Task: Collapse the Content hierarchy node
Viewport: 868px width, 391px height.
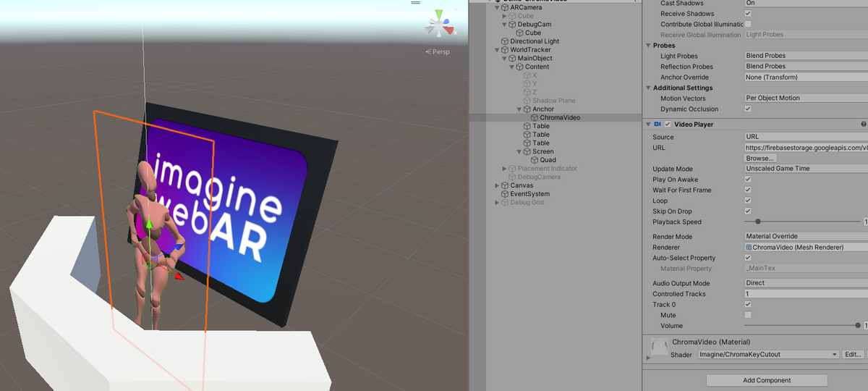Action: (x=512, y=67)
